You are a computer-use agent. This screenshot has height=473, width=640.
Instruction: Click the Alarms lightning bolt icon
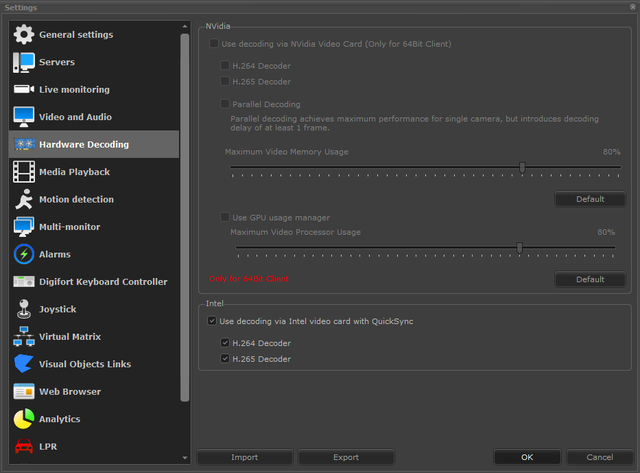tap(24, 254)
